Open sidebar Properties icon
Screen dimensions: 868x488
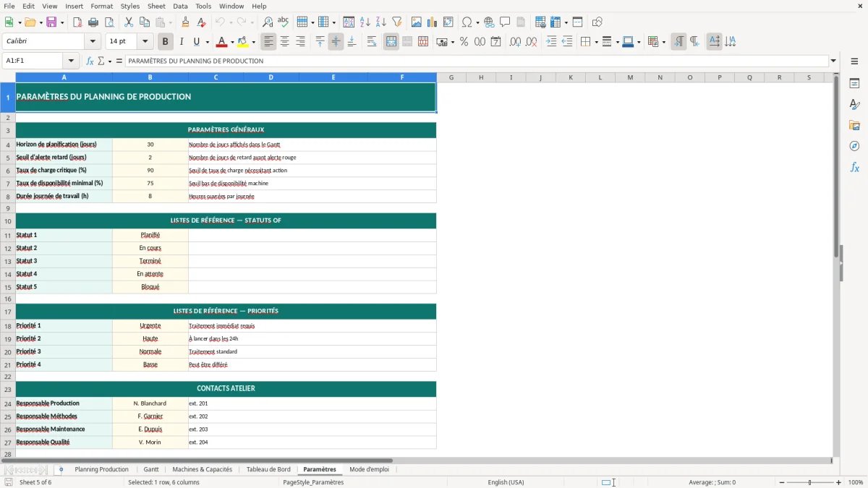[x=854, y=83]
